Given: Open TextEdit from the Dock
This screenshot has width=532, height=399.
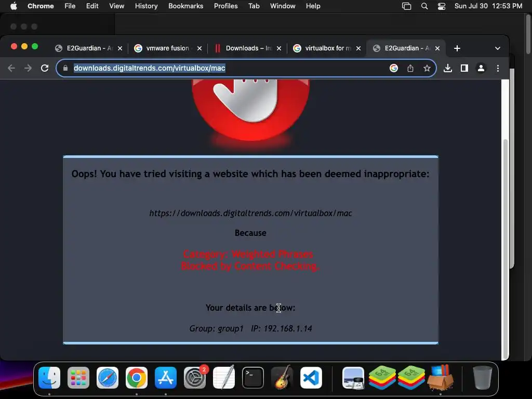Looking at the screenshot, I should tap(224, 378).
